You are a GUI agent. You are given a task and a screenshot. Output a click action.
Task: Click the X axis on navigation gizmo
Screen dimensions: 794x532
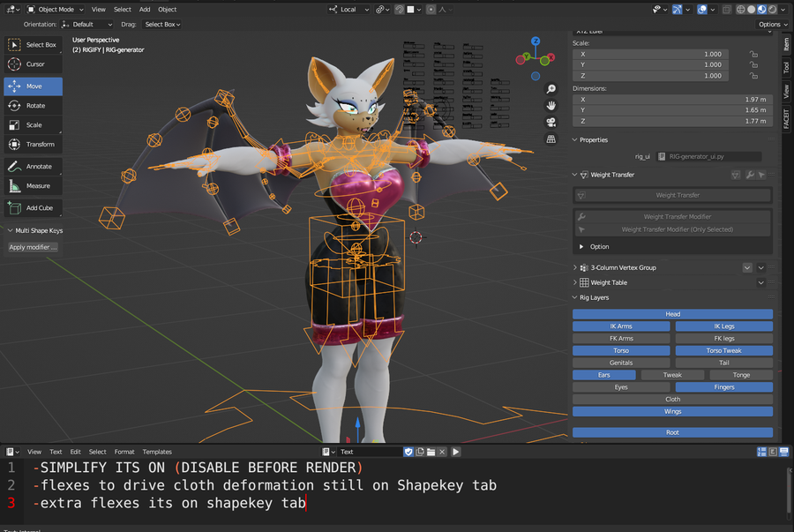point(551,57)
